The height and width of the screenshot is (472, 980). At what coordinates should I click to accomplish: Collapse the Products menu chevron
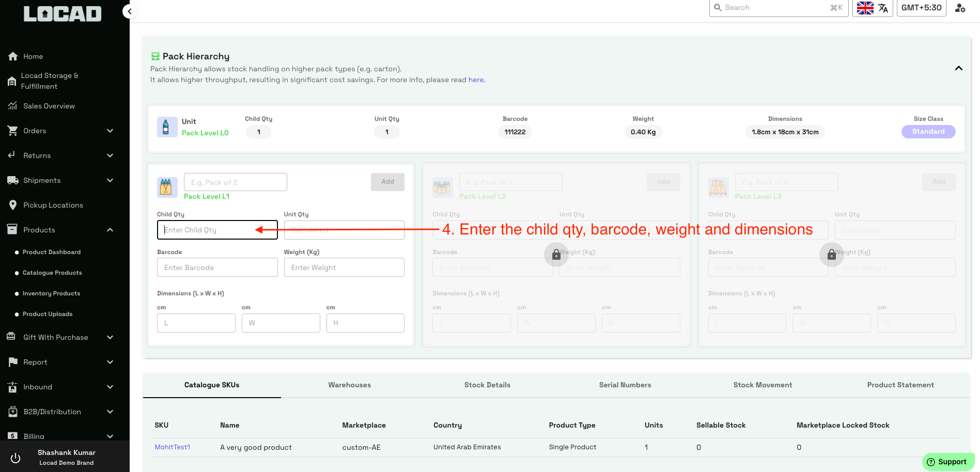click(x=110, y=230)
